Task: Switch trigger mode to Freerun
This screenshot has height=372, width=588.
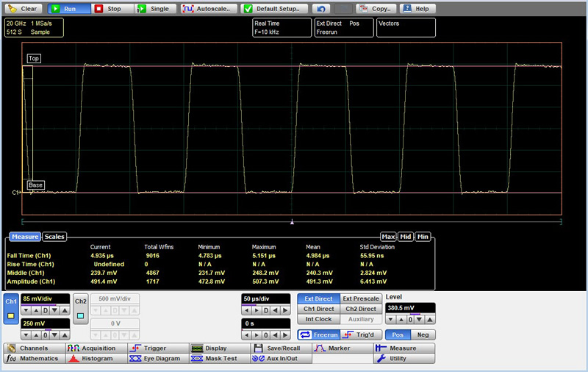Action: pyautogui.click(x=318, y=335)
